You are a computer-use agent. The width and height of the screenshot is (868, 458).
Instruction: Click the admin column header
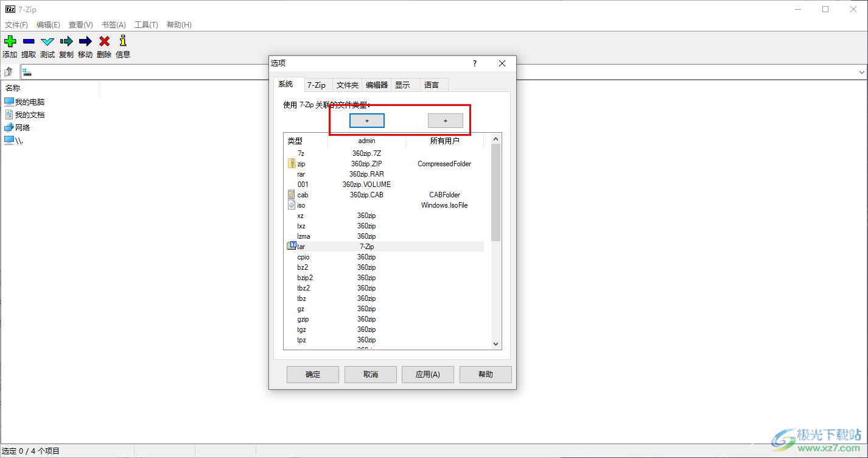366,141
